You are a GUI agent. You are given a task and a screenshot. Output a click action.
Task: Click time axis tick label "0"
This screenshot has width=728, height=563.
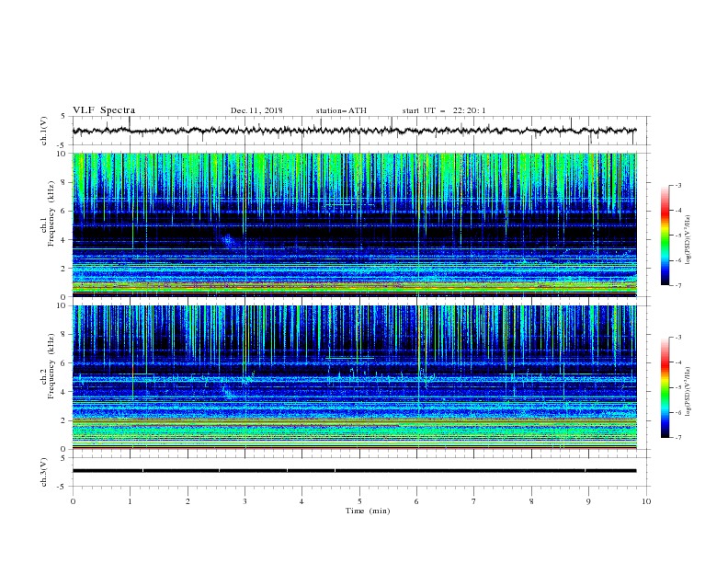73,501
